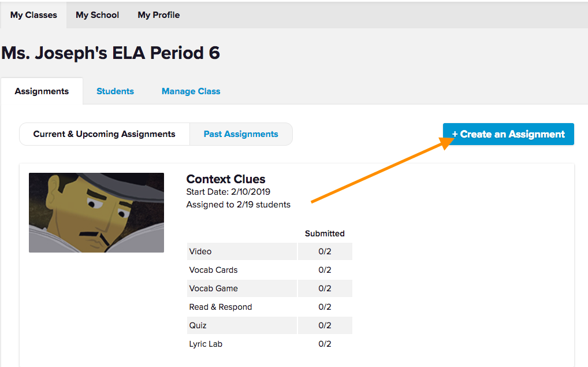This screenshot has width=588, height=367.
Task: Click Quiz submitted count 0/2
Action: point(325,325)
